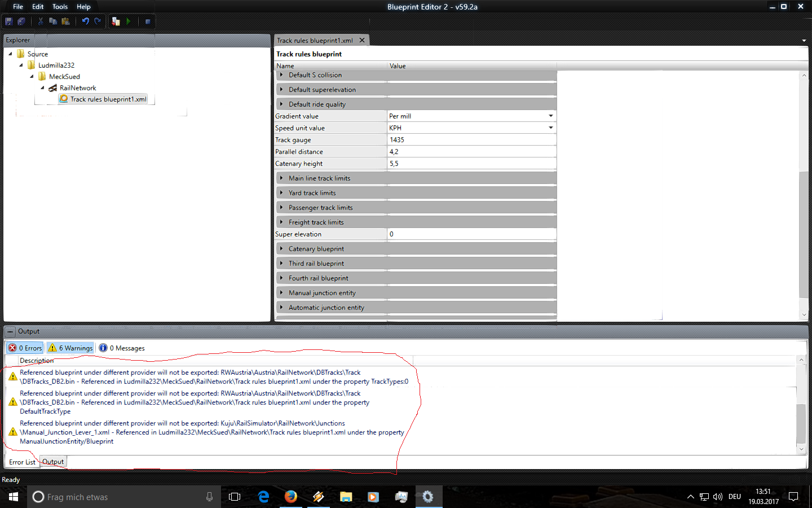812x508 pixels.
Task: Open the Edit menu
Action: pyautogui.click(x=38, y=7)
